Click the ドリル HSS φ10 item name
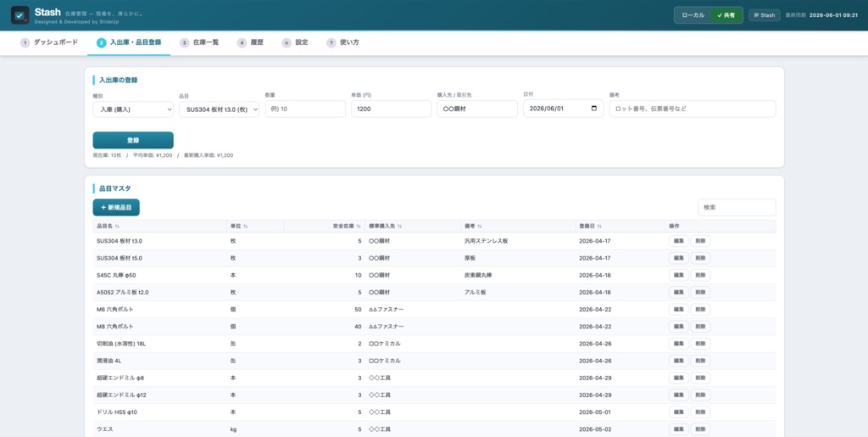Screen dimensions: 868x437 pyautogui.click(x=117, y=412)
